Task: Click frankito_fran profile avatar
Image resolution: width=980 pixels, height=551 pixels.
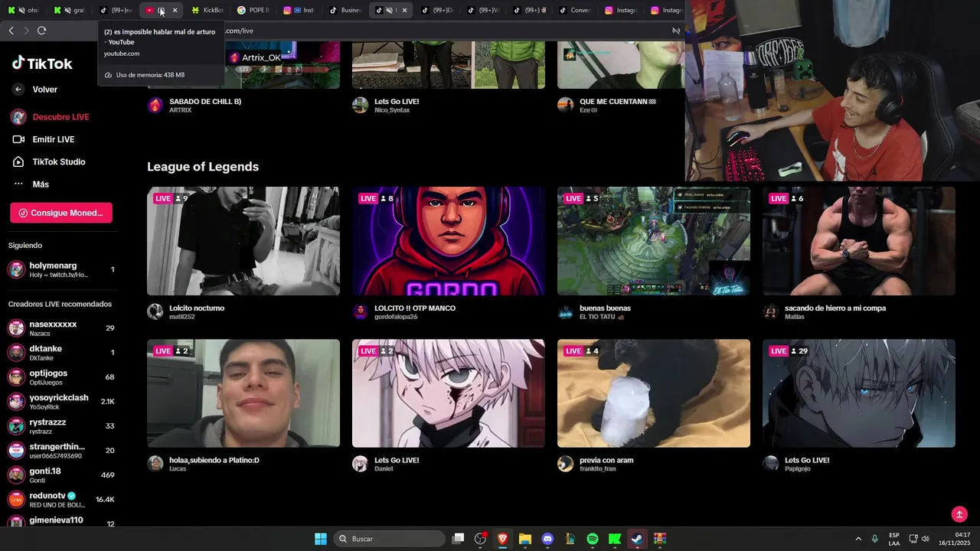Action: click(x=566, y=464)
